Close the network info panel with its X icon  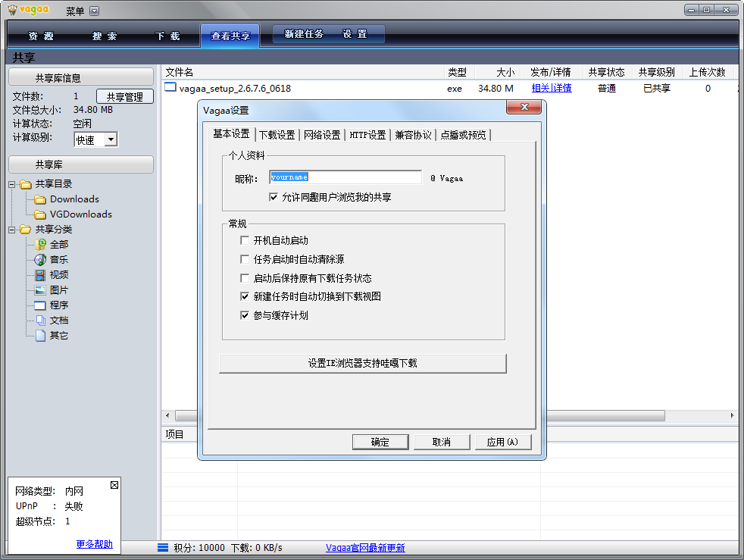[x=114, y=485]
